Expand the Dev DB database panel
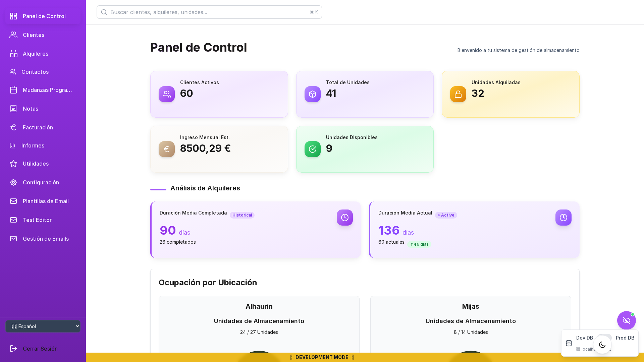Screen dimensions: 644x362 569,343
